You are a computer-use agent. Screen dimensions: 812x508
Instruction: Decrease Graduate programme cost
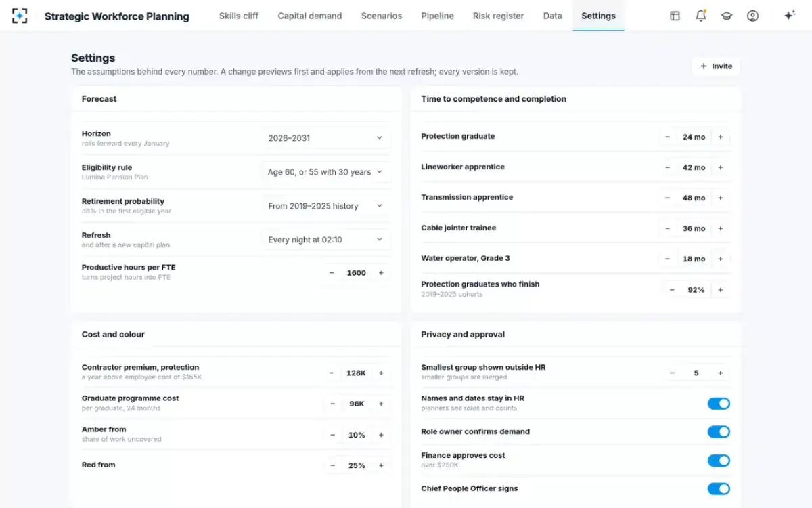[x=332, y=404]
